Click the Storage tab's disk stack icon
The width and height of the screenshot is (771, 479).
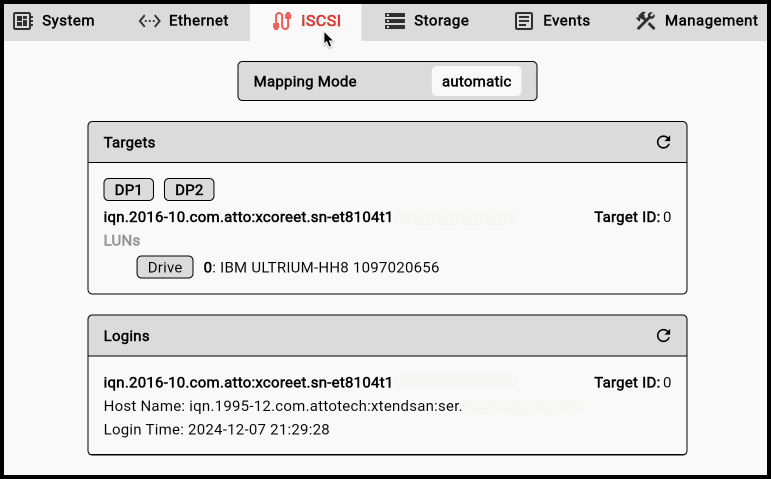[x=395, y=21]
